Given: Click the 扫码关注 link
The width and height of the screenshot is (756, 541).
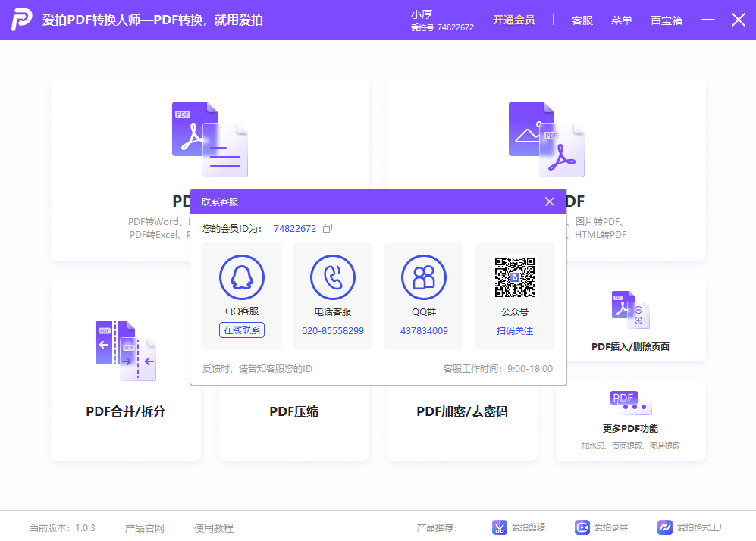Looking at the screenshot, I should click(x=515, y=331).
